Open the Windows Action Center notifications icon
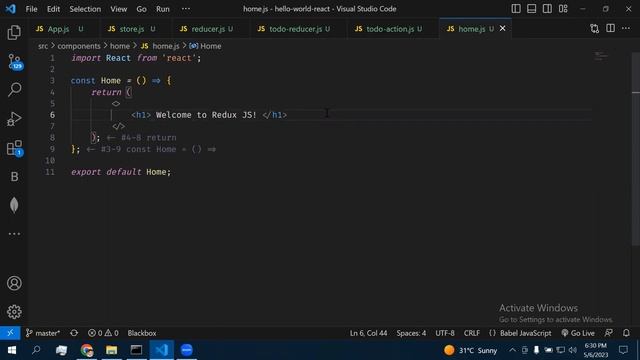The height and width of the screenshot is (360, 640). (623, 350)
